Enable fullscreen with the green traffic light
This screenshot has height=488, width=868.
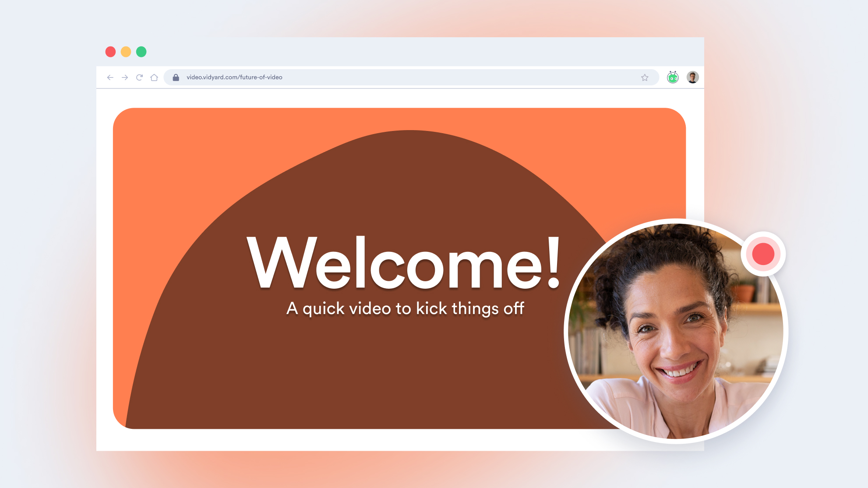tap(141, 51)
